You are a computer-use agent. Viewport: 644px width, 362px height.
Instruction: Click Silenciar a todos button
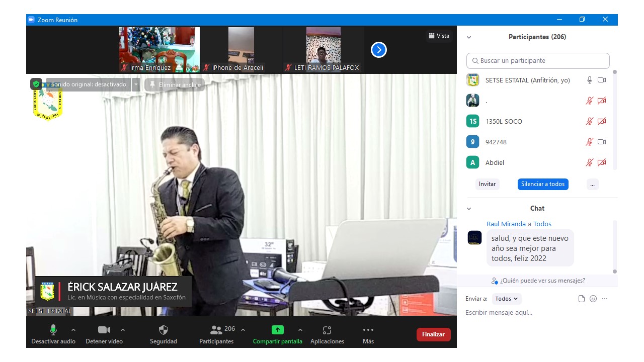tap(543, 184)
